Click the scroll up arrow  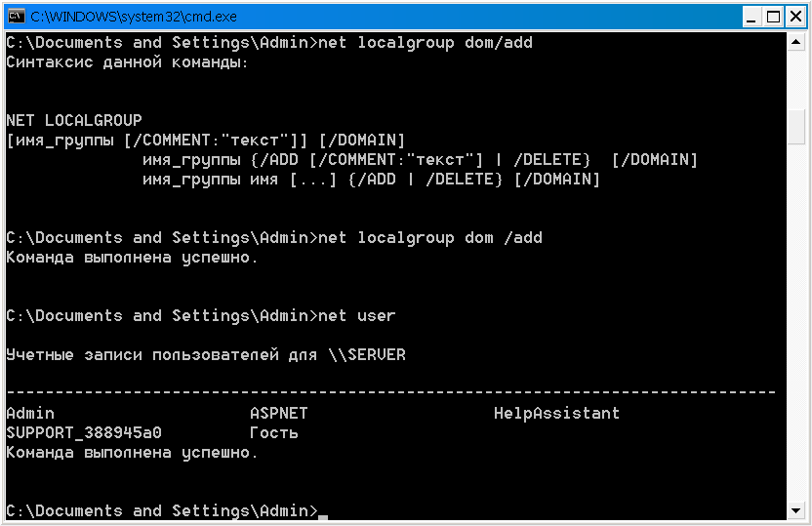(x=796, y=41)
